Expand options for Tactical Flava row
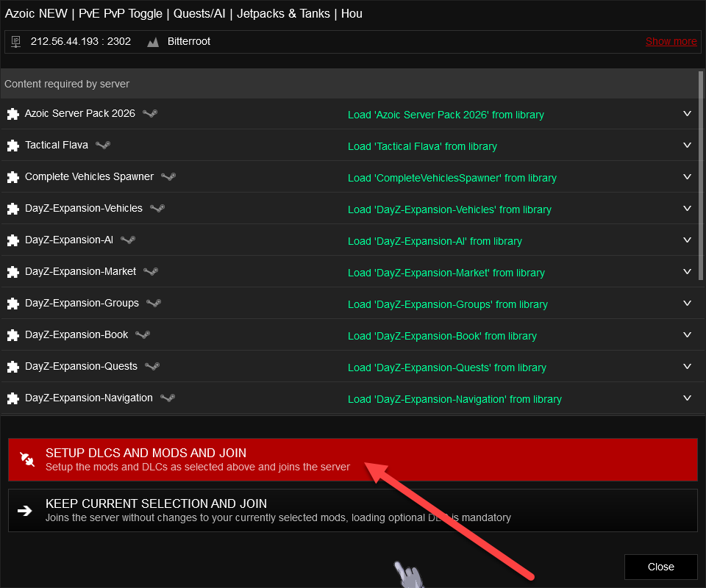This screenshot has width=706, height=588. coord(687,145)
